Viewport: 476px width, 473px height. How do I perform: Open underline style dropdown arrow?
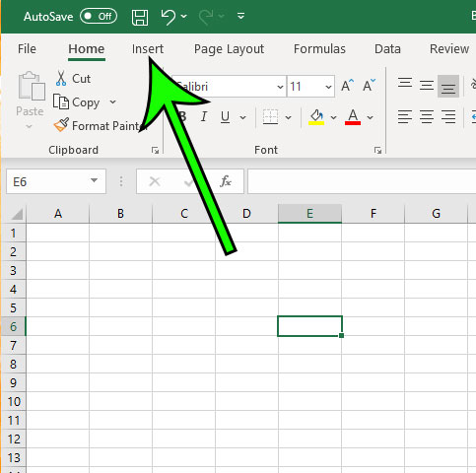(x=242, y=117)
